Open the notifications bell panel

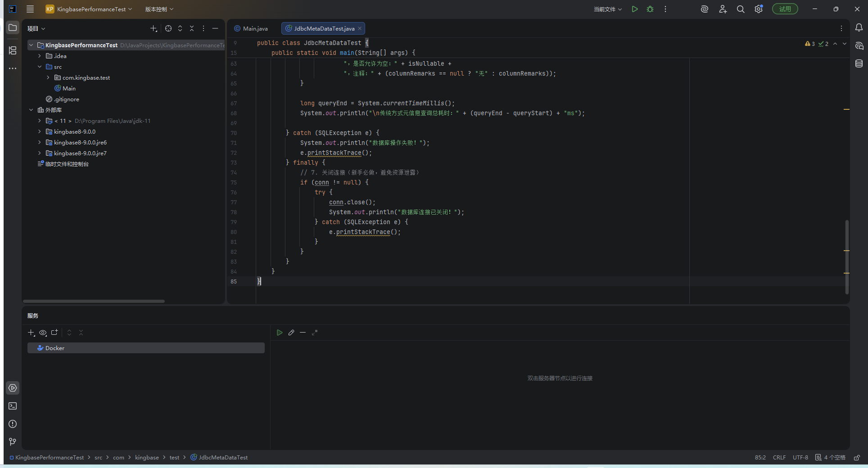[x=859, y=28]
